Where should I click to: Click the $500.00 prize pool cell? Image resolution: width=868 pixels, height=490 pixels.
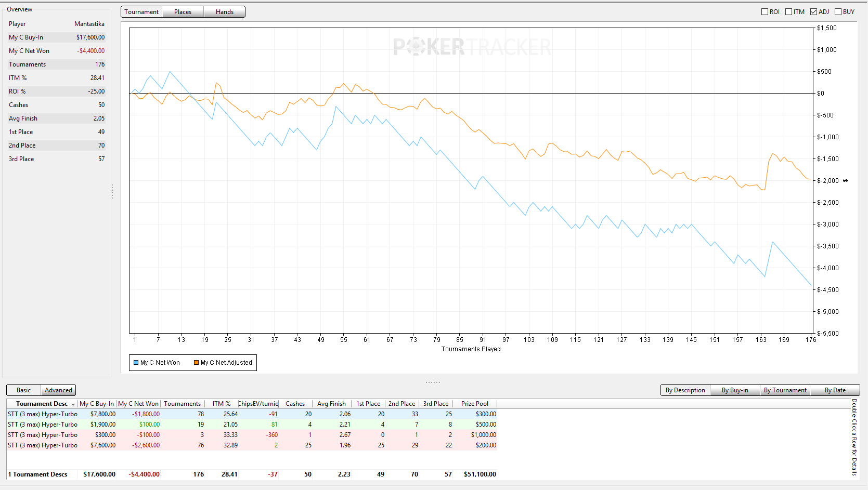[486, 425]
